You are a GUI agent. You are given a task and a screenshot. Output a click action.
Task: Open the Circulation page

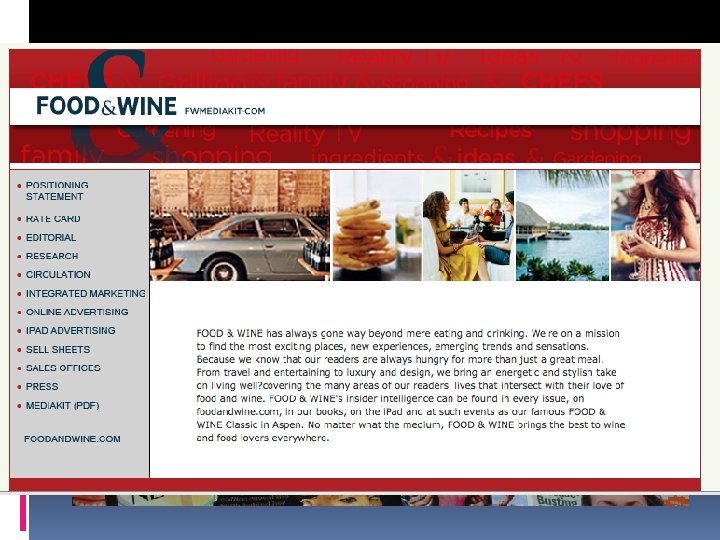tap(58, 275)
